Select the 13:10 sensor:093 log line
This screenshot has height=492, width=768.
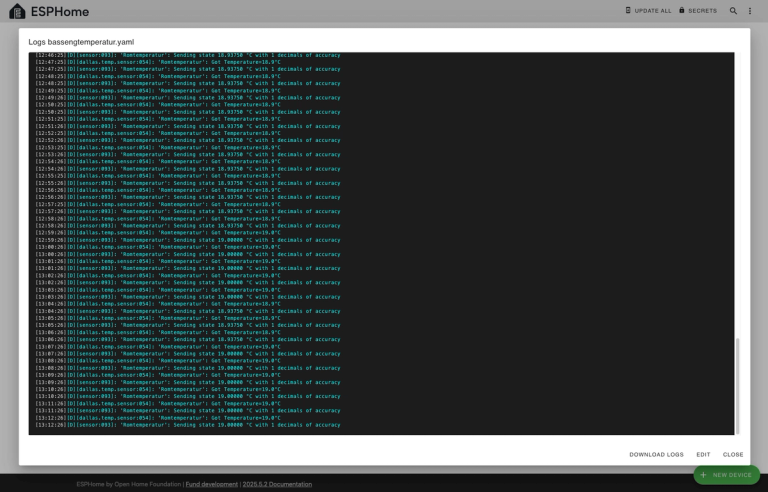pyautogui.click(x=188, y=396)
